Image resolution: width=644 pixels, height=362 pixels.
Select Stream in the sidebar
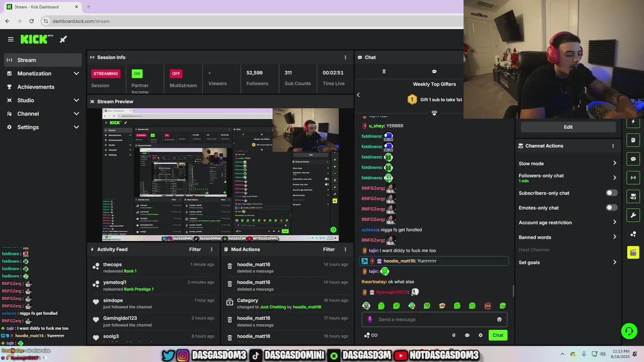pos(43,60)
